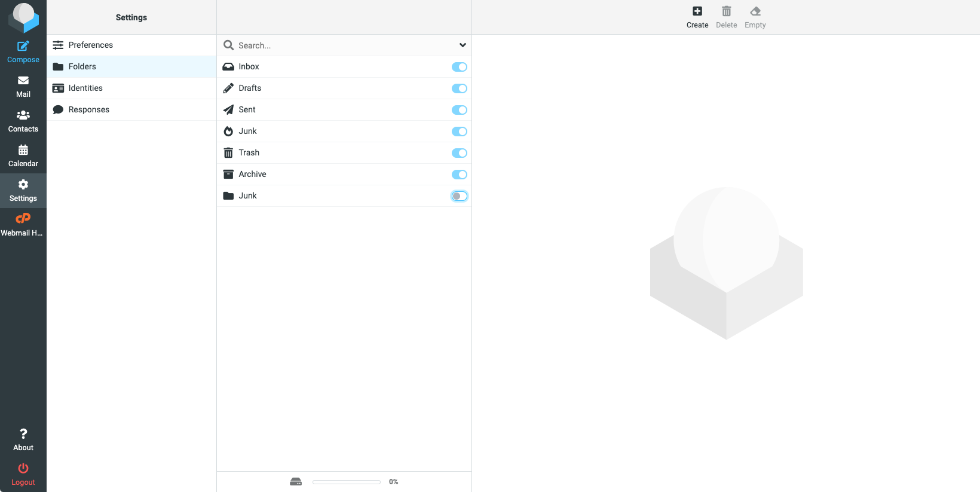Image resolution: width=980 pixels, height=492 pixels.
Task: Select Settings in the sidebar
Action: 23,191
